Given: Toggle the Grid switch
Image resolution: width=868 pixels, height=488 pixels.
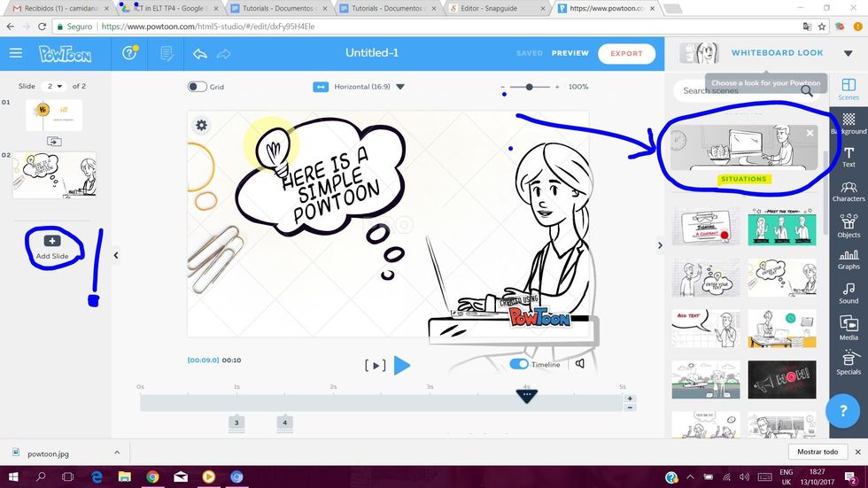Looking at the screenshot, I should (197, 86).
